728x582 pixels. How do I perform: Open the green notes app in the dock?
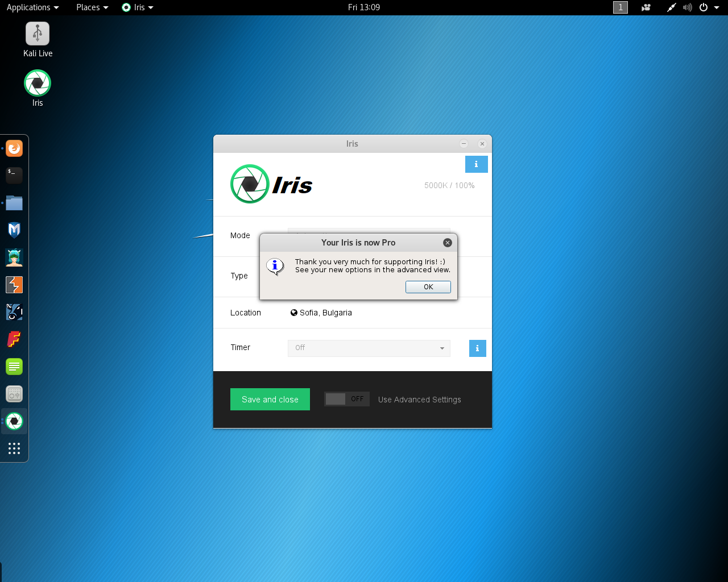pyautogui.click(x=14, y=367)
